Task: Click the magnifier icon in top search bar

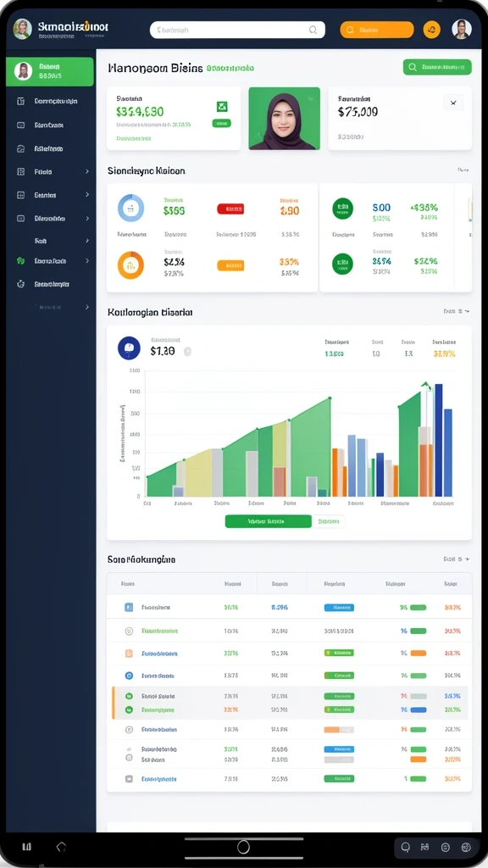Action: [313, 30]
